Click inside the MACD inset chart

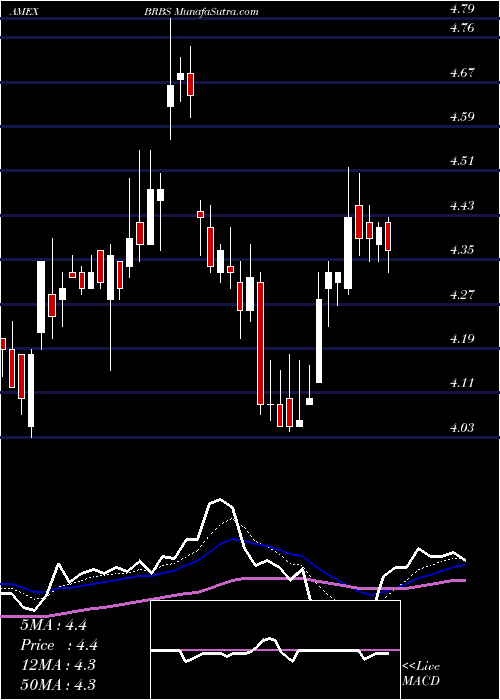click(275, 650)
